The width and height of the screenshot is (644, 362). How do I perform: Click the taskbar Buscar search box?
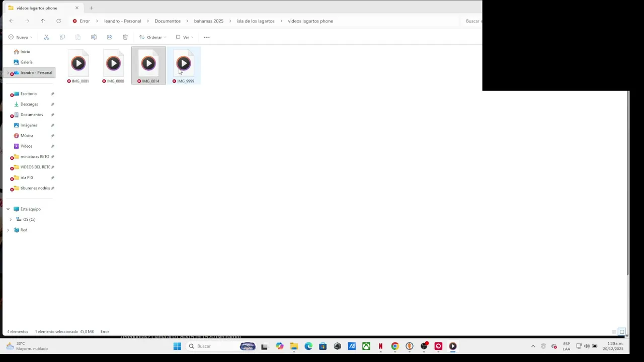click(x=221, y=346)
